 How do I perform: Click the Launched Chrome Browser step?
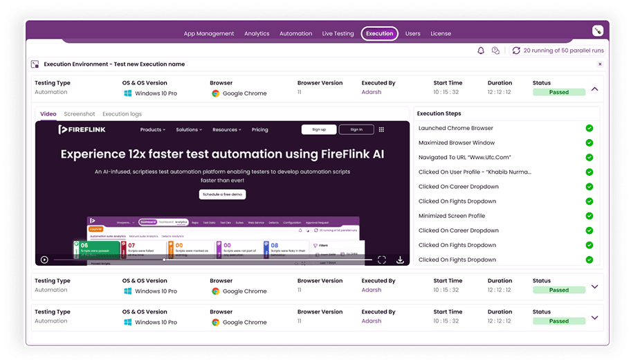[x=455, y=128]
